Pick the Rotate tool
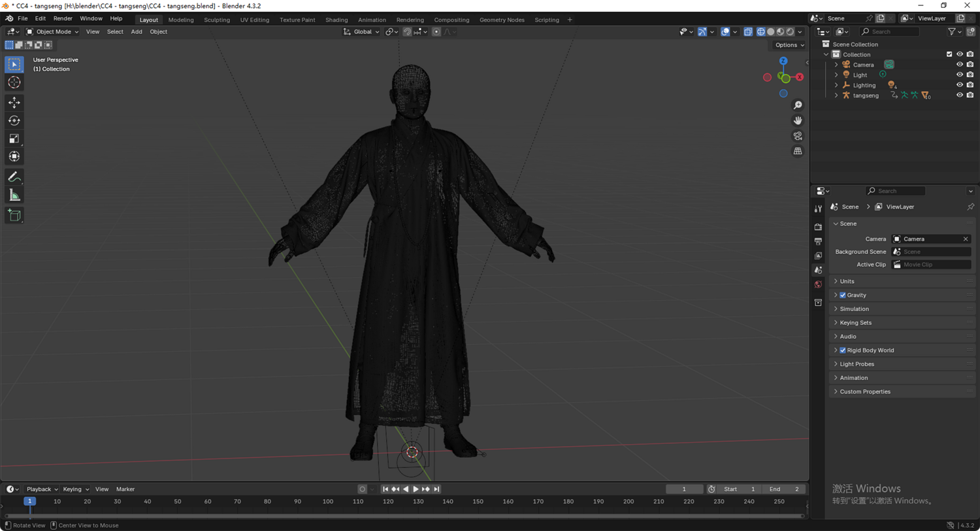The height and width of the screenshot is (531, 980). pyautogui.click(x=14, y=120)
